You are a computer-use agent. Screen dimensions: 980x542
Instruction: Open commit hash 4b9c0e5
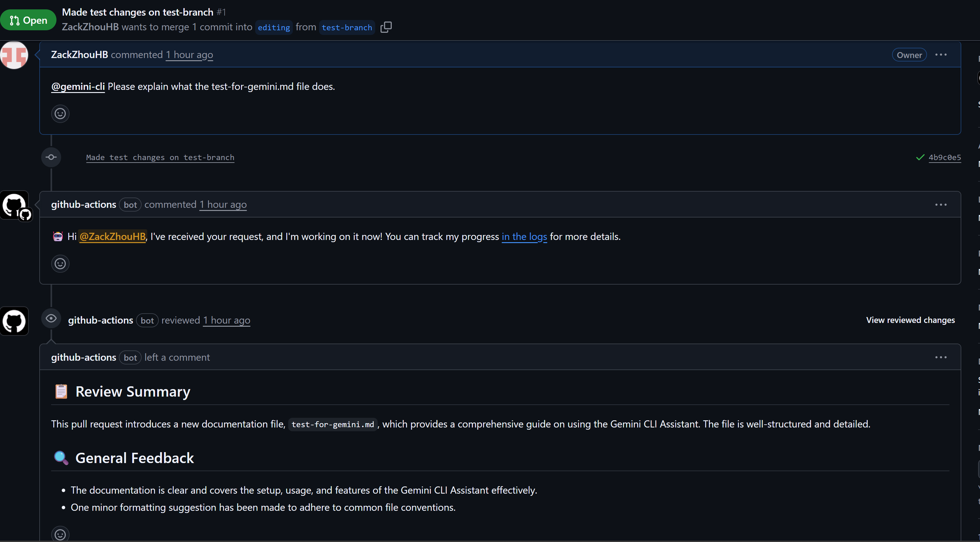[x=945, y=157]
